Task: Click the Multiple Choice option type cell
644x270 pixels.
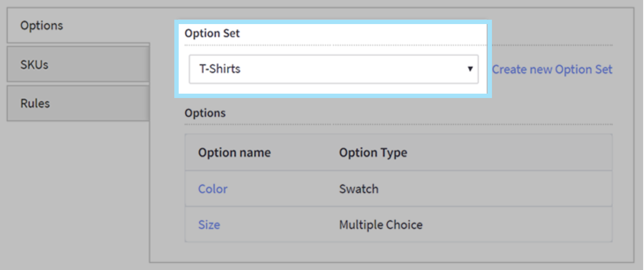Action: [381, 225]
